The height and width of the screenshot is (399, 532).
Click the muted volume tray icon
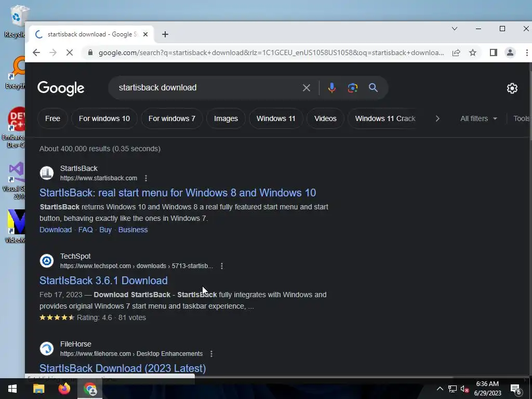465,389
